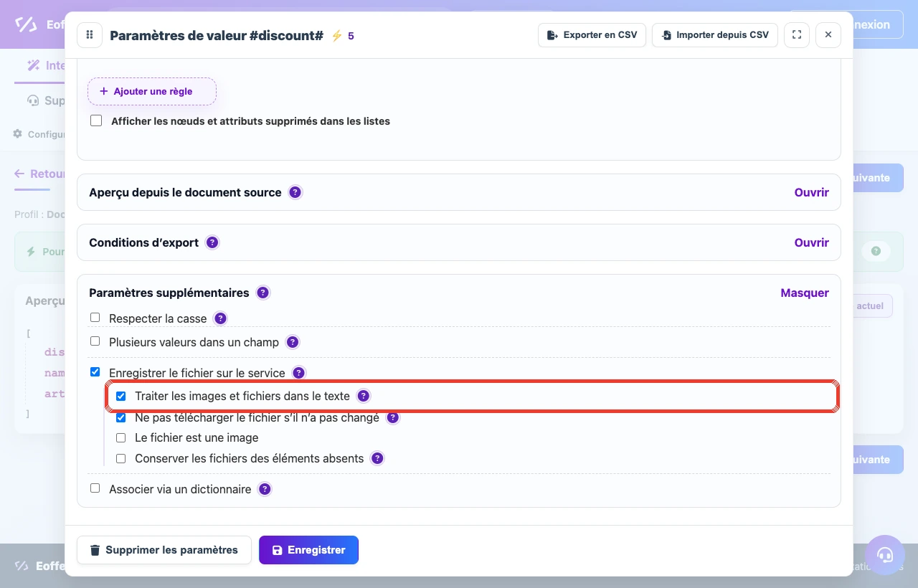
Task: Click the Paramètres supplémentaires section heading
Action: click(x=169, y=293)
